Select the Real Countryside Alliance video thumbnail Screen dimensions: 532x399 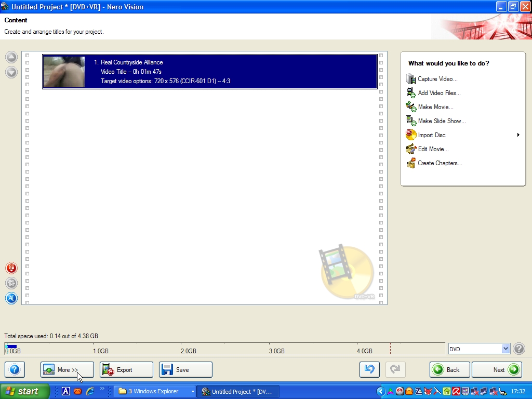pos(64,72)
